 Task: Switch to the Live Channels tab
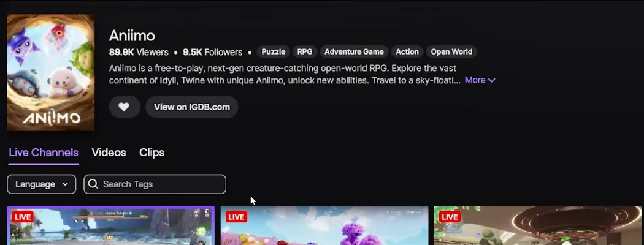coord(44,153)
